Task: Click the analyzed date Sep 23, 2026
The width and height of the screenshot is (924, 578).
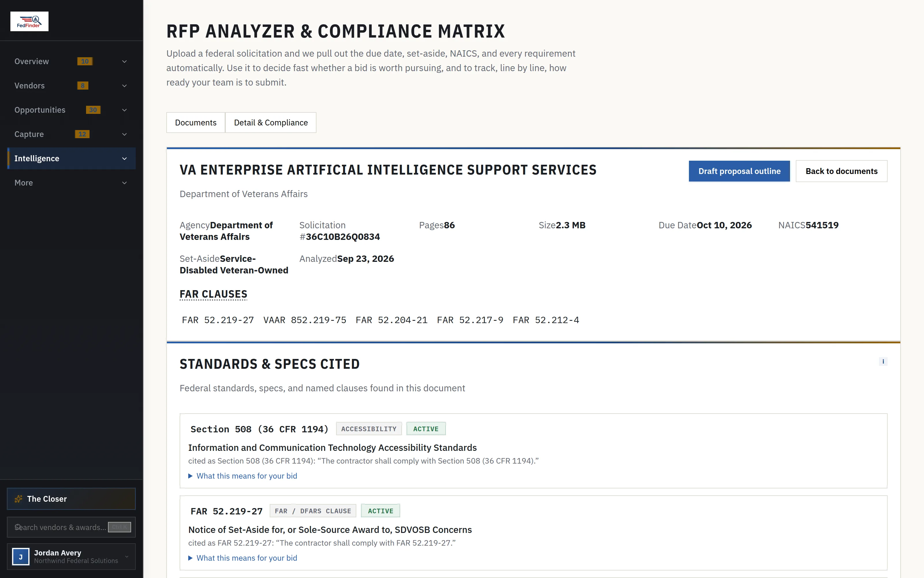Action: pyautogui.click(x=365, y=259)
